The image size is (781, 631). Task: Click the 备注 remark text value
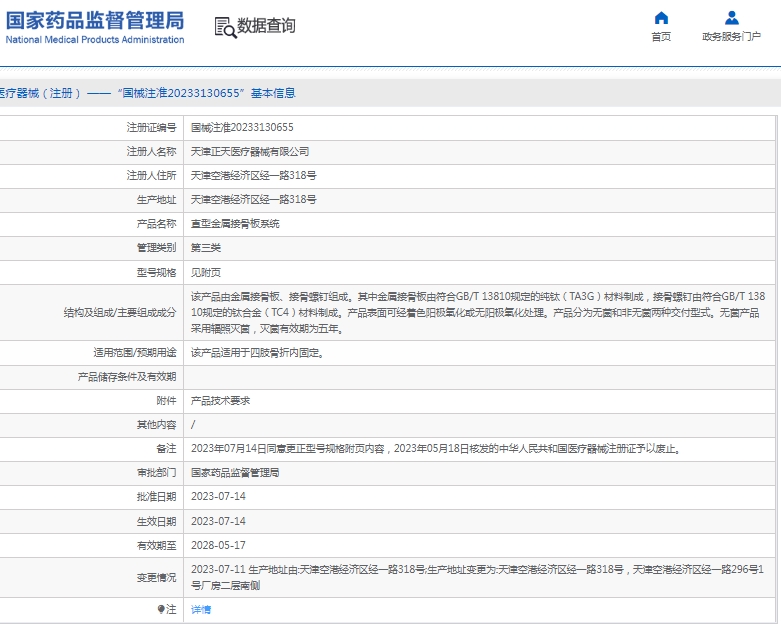click(436, 449)
